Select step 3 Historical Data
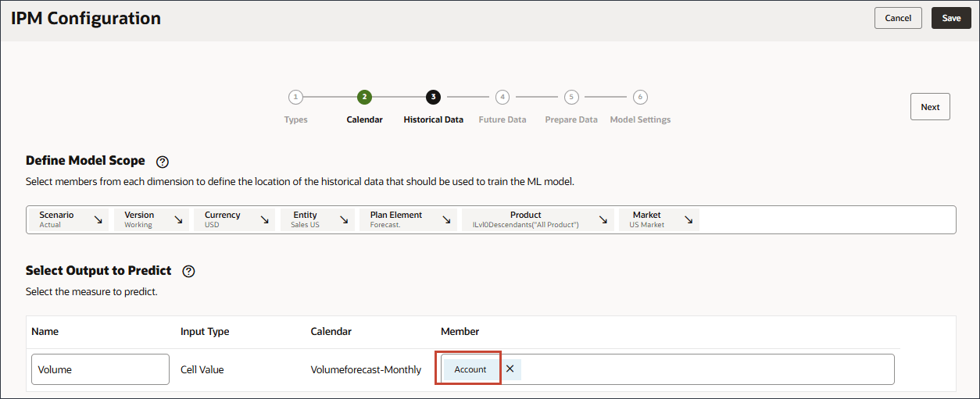980x399 pixels. pos(433,98)
